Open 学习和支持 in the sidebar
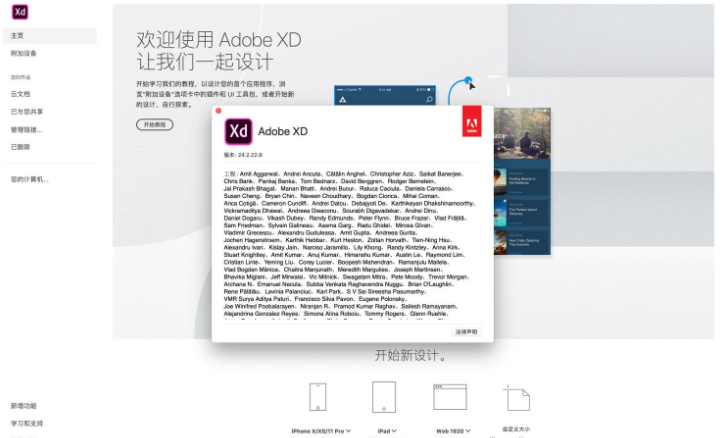Viewport: 726px width, 438px height. click(26, 424)
